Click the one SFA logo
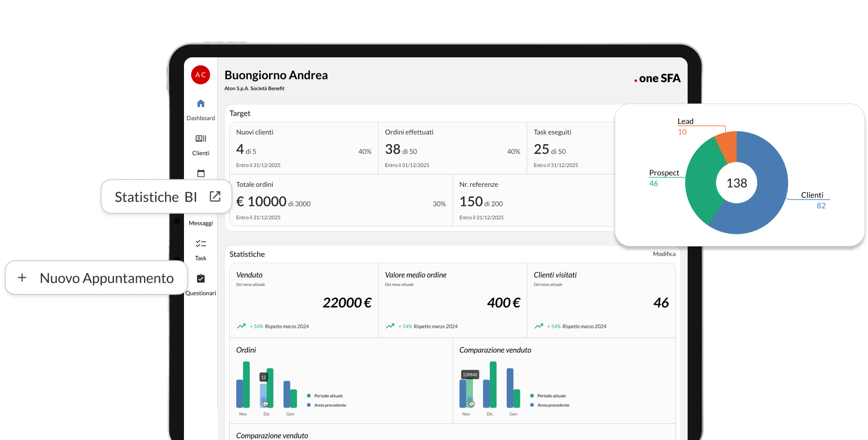The height and width of the screenshot is (440, 868). point(657,78)
